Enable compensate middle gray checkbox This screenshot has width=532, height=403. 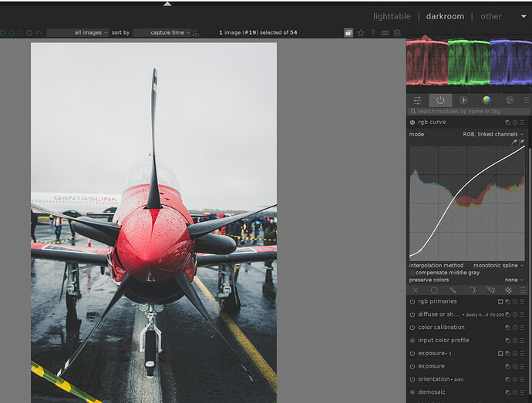pyautogui.click(x=412, y=273)
